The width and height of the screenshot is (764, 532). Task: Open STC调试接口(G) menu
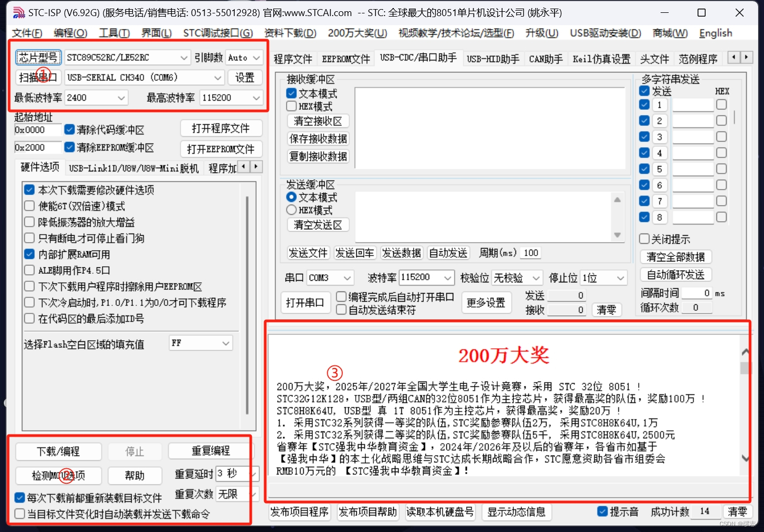[x=218, y=33]
